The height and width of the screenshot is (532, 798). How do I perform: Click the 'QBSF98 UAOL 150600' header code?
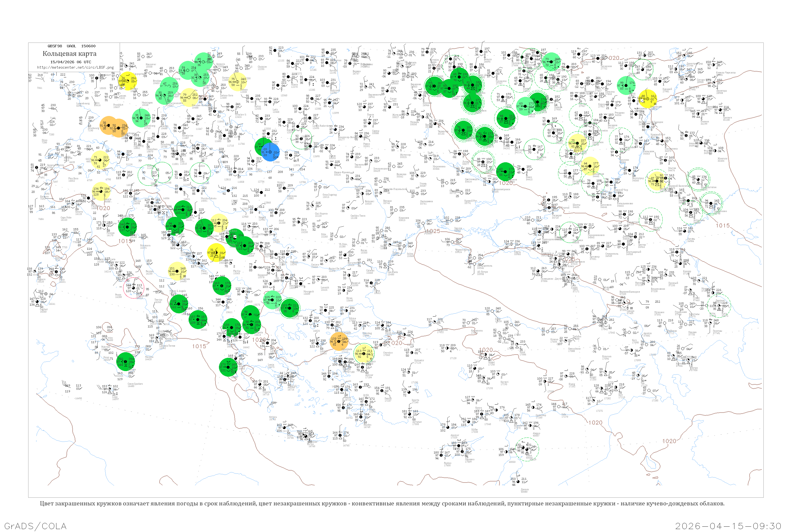[71, 46]
